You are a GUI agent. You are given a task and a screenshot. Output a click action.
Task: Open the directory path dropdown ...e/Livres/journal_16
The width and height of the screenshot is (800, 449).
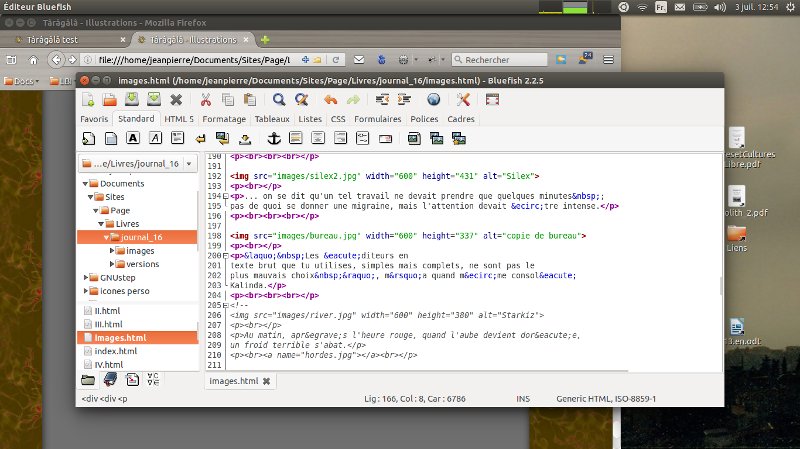click(x=138, y=164)
